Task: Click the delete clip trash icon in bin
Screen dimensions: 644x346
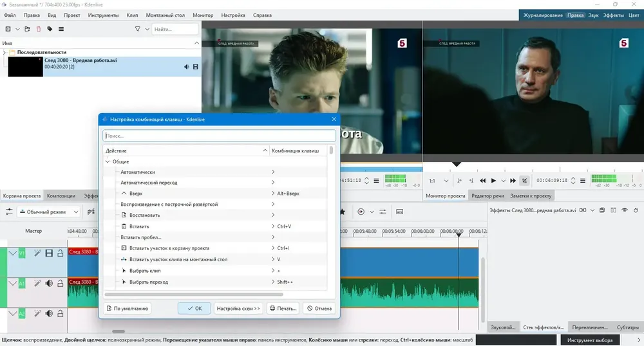Action: pyautogui.click(x=39, y=29)
